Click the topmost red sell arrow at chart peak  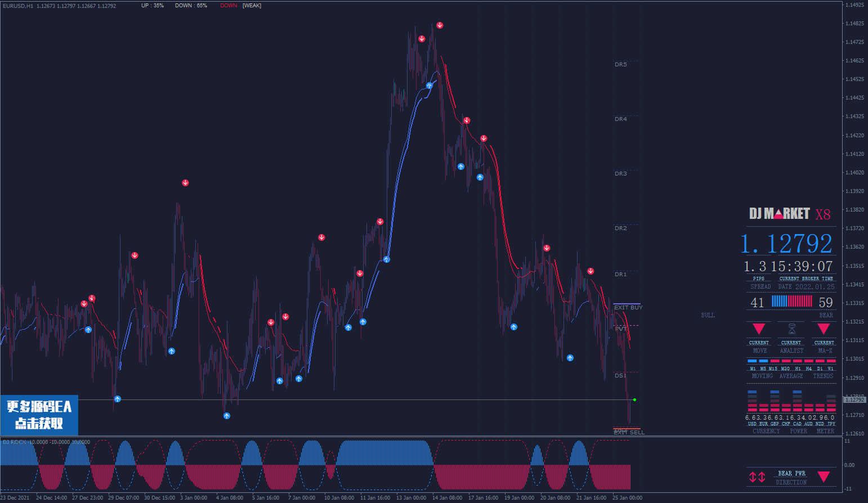(440, 25)
